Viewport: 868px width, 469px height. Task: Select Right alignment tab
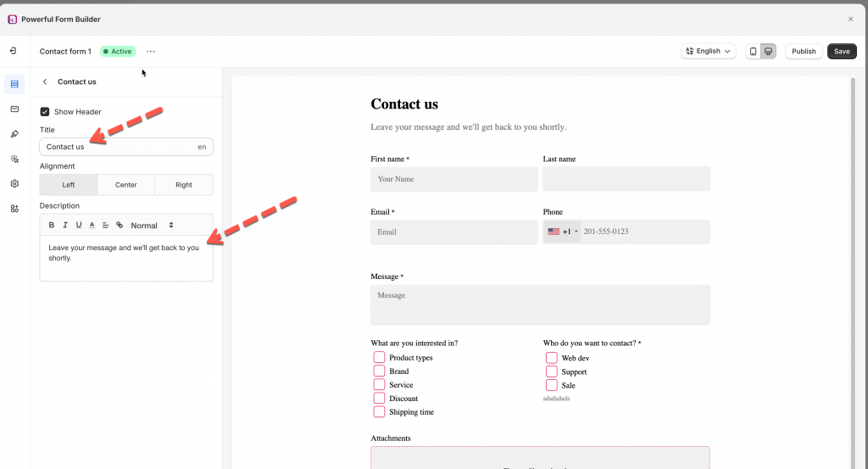[x=184, y=185]
